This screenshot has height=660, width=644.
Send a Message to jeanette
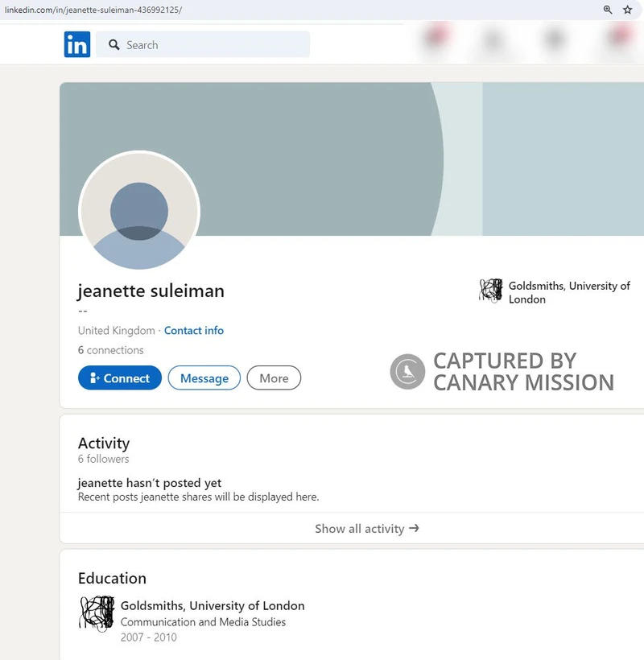tap(204, 378)
